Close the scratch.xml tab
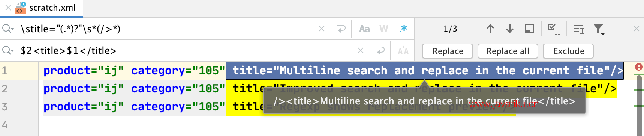This screenshot has width=644, height=136. coord(8,8)
